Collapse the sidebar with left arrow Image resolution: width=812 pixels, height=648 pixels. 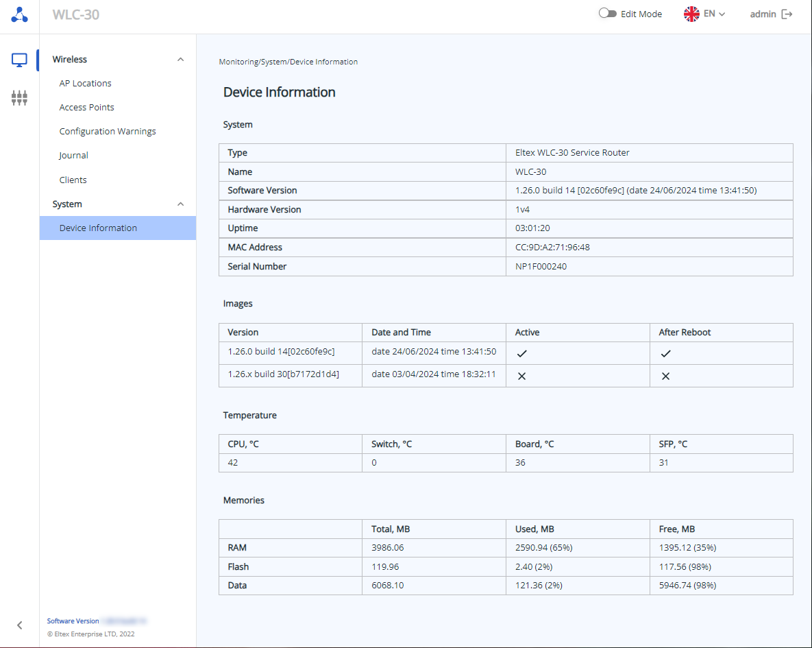click(19, 625)
